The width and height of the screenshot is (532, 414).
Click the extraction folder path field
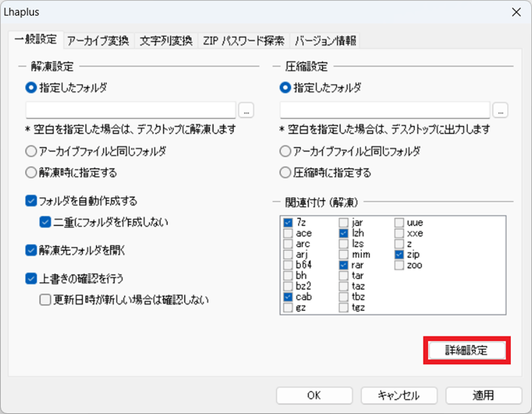pos(131,110)
